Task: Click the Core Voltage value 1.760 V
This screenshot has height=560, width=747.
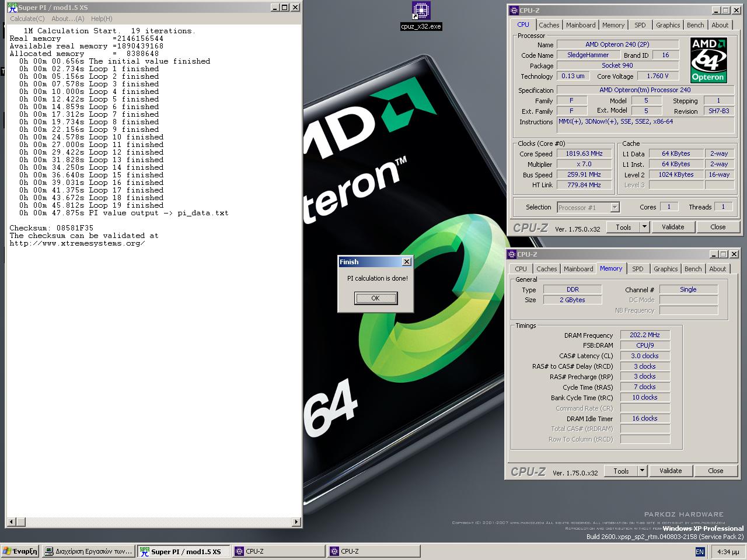Action: pyautogui.click(x=658, y=76)
